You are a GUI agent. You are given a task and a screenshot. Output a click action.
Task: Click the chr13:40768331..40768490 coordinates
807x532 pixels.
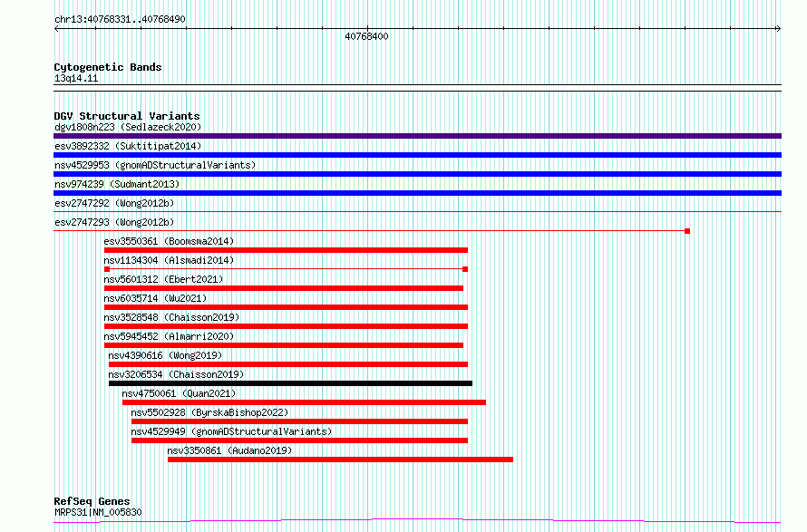[120, 19]
